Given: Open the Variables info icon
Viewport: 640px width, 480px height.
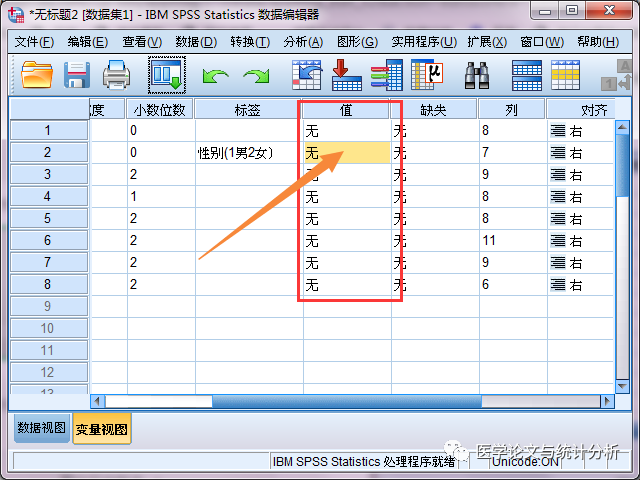Looking at the screenshot, I should [387, 75].
